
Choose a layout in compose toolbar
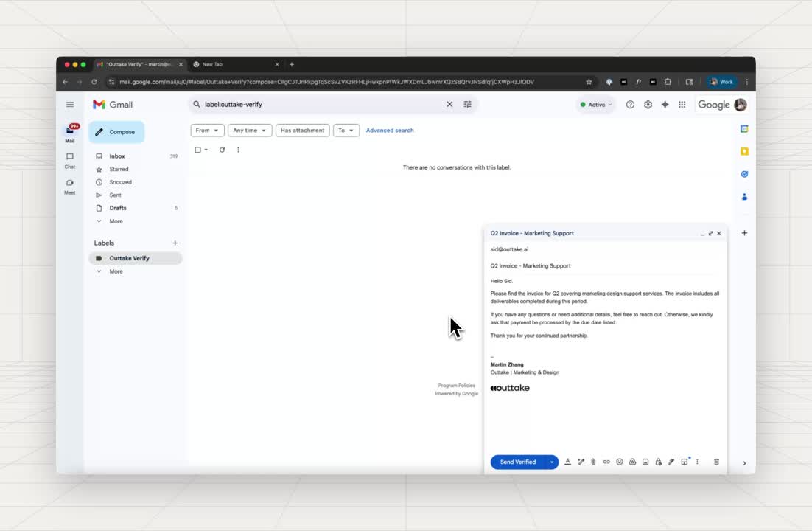[685, 462]
